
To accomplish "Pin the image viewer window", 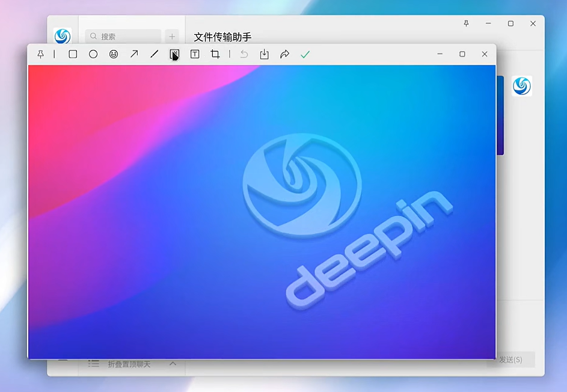I will (x=40, y=54).
